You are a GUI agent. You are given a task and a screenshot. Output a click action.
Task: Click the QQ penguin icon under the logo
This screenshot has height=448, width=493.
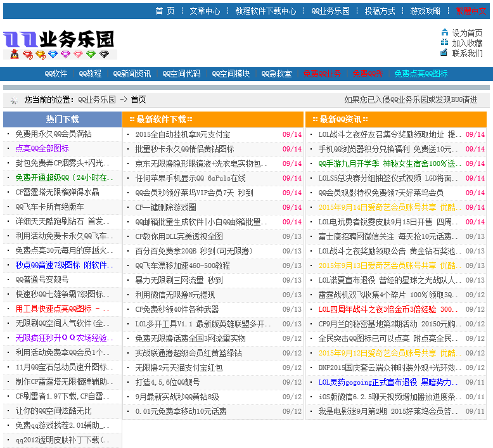[15, 55]
